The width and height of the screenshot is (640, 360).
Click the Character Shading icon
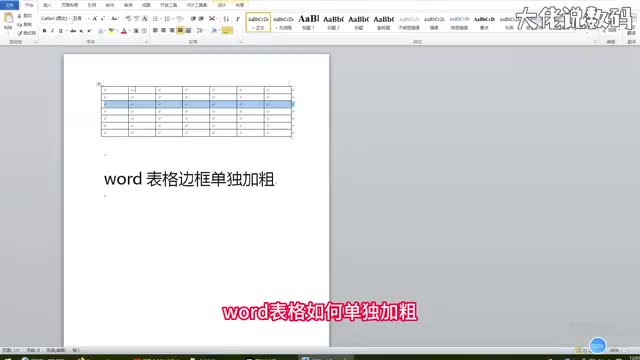136,31
